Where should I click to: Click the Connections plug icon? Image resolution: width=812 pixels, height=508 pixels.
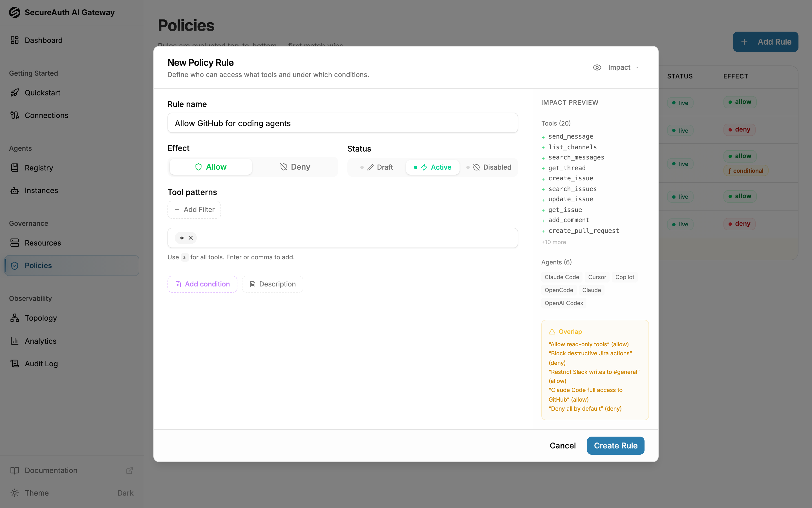point(14,115)
